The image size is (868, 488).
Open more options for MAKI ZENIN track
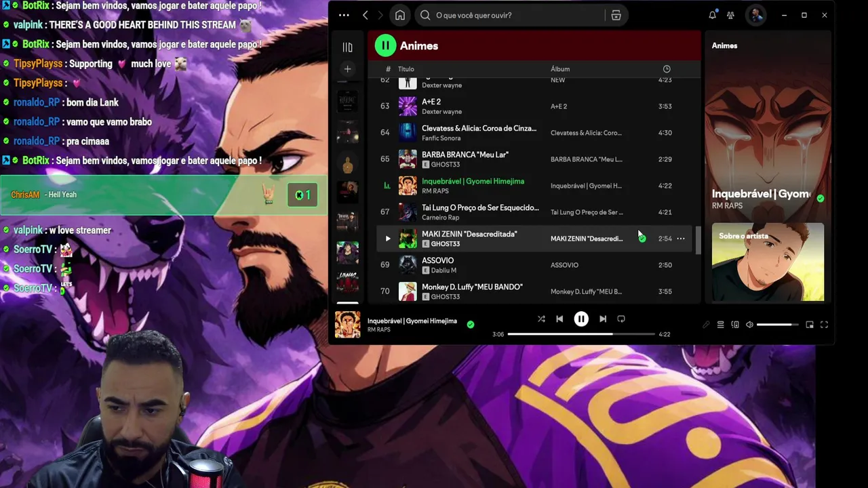coord(680,239)
